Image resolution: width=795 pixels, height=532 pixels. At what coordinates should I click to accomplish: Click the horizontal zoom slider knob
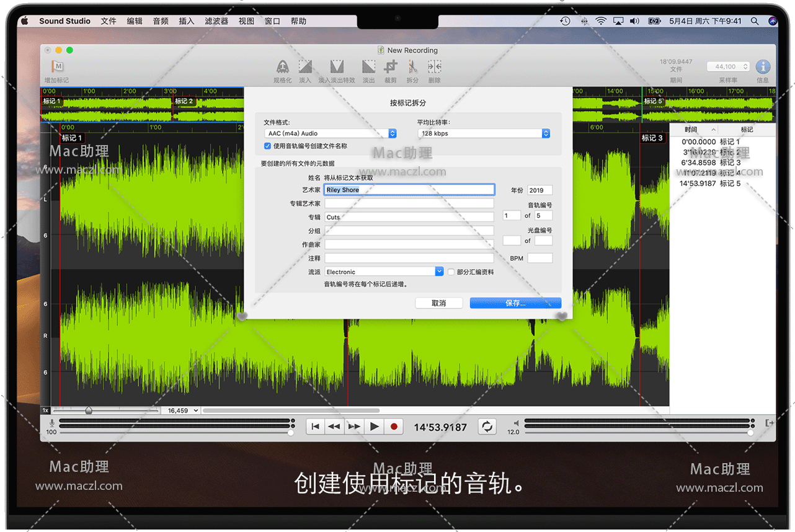[x=89, y=410]
